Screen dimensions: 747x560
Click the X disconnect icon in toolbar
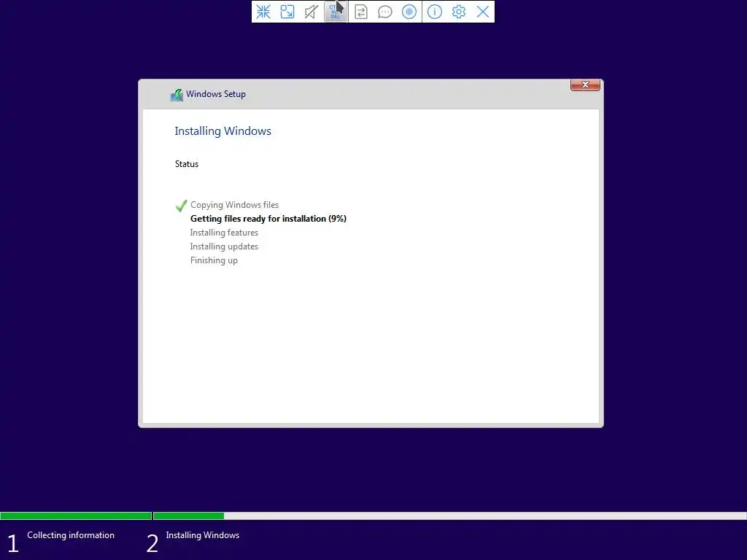(483, 12)
